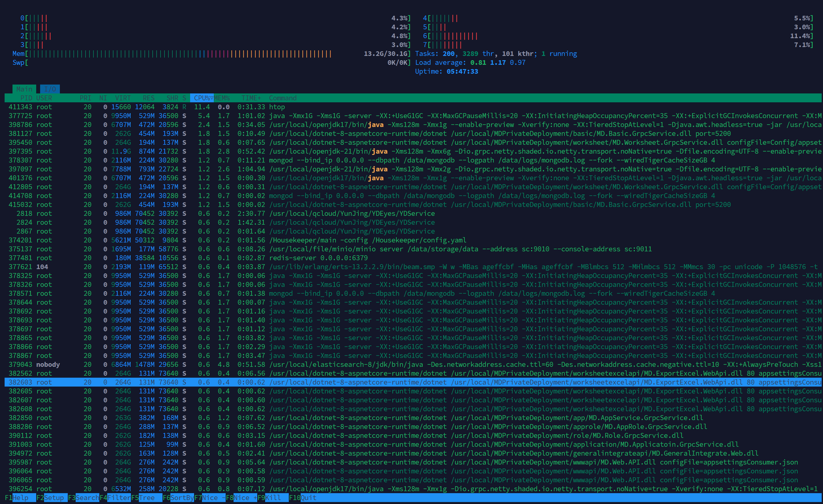Screen dimensions: 823x504
Task: Switch to the I/O tab
Action: tap(50, 89)
